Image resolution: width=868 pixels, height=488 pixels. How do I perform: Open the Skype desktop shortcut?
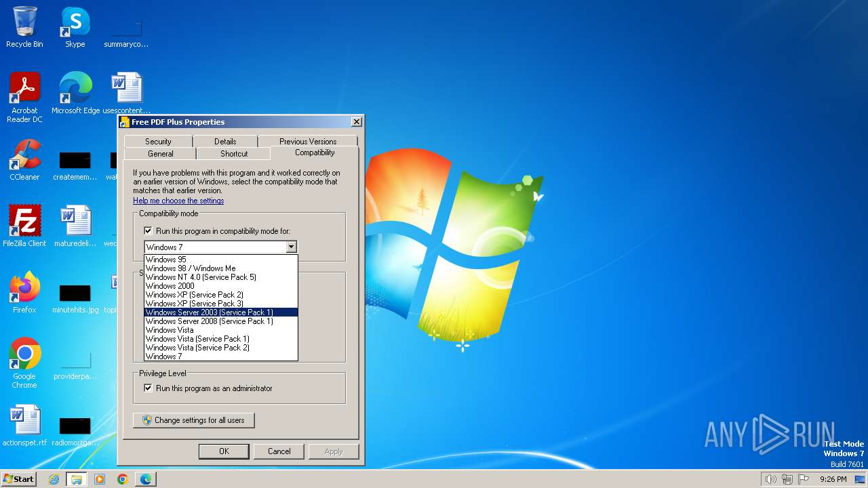click(75, 27)
